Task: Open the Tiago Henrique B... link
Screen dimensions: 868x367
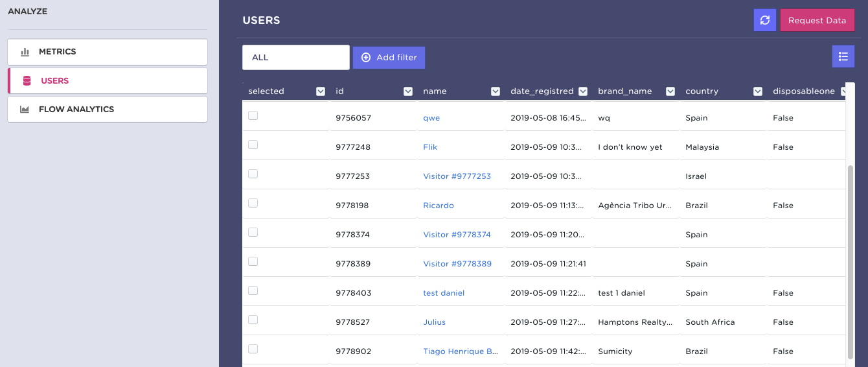Action: pos(461,351)
